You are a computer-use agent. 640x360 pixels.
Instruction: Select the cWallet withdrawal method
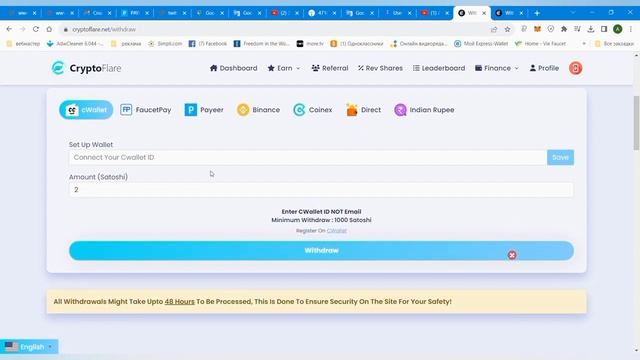click(86, 110)
